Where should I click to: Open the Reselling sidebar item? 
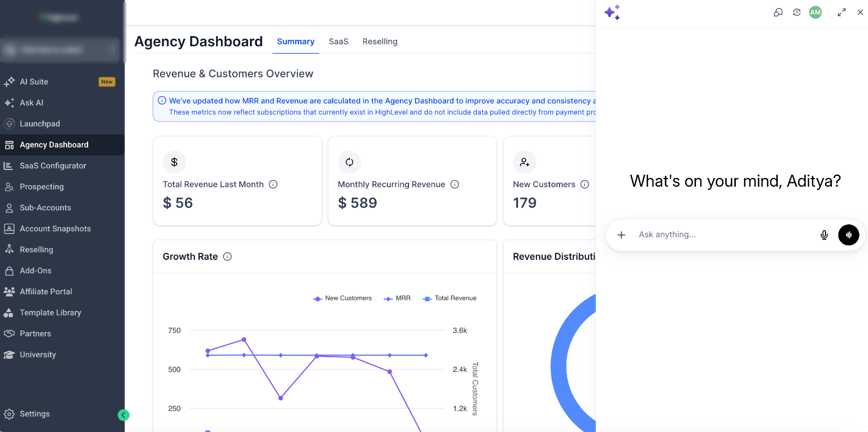[62, 250]
